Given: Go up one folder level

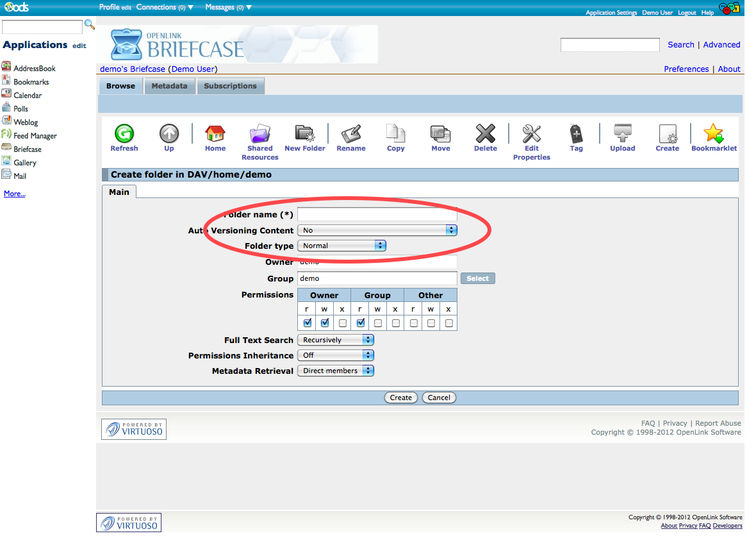Looking at the screenshot, I should point(169,134).
